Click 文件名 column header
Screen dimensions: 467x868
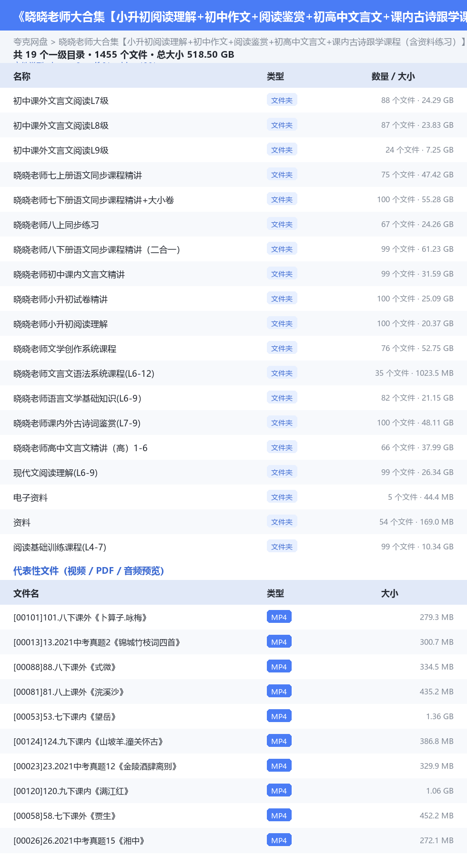26,593
